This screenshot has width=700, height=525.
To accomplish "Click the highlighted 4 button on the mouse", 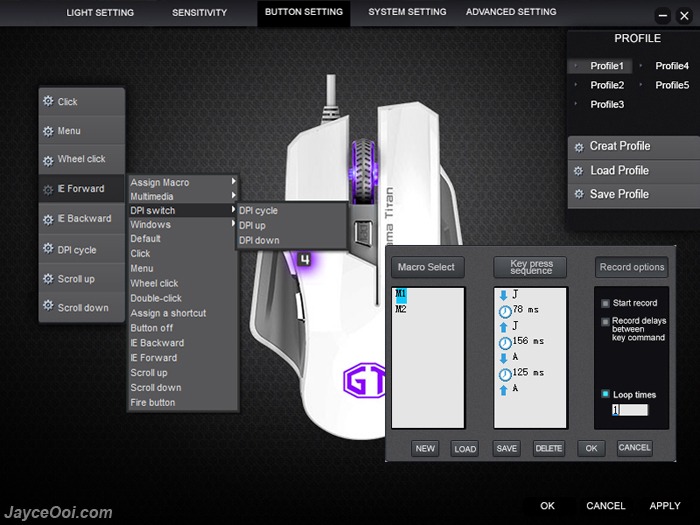I will click(x=304, y=259).
